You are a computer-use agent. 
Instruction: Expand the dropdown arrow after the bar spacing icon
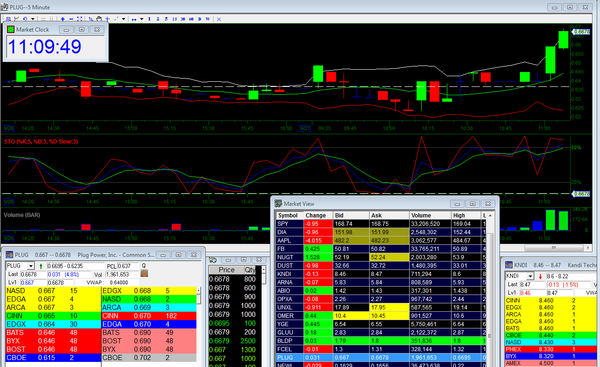(x=142, y=19)
